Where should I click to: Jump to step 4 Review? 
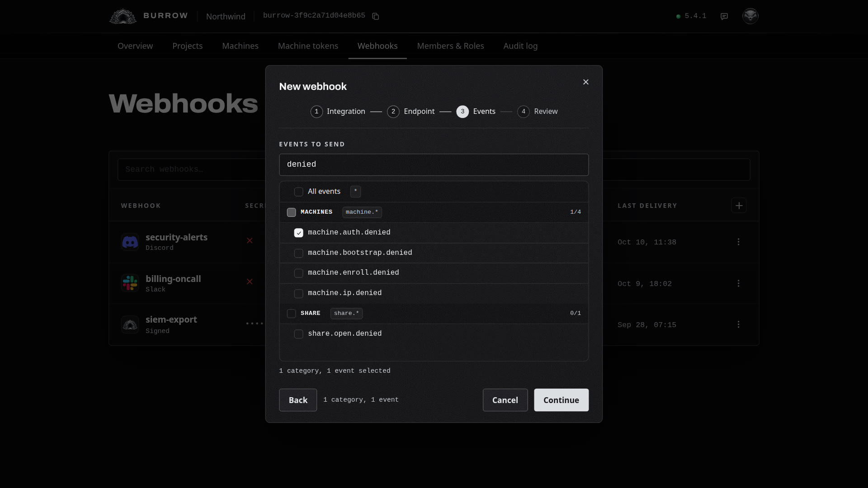pos(538,112)
